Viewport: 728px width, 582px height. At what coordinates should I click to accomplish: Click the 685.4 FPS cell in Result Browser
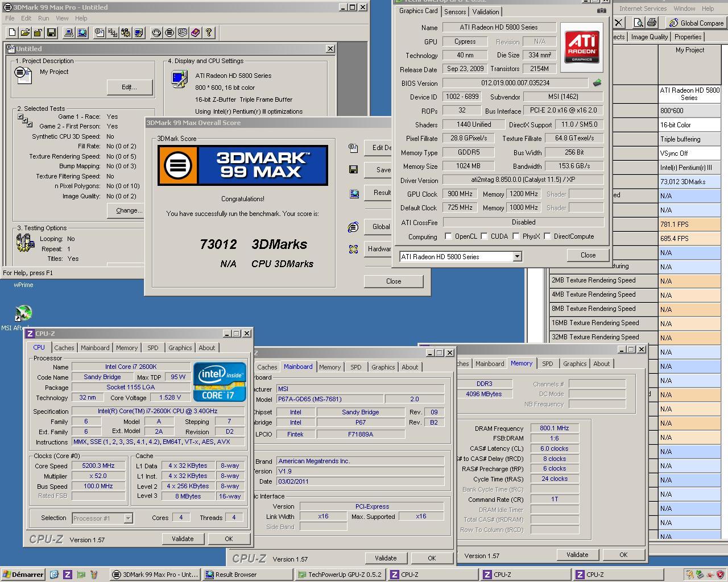click(x=690, y=239)
